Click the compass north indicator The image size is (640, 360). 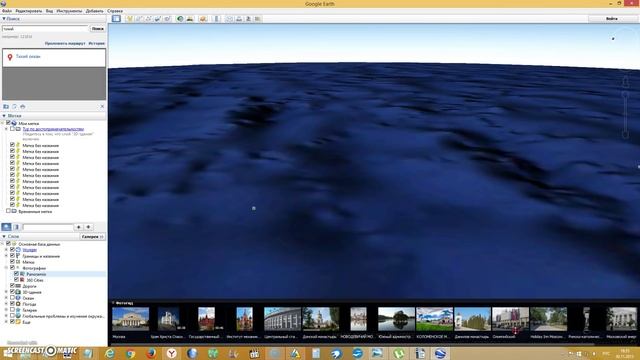coord(613,39)
